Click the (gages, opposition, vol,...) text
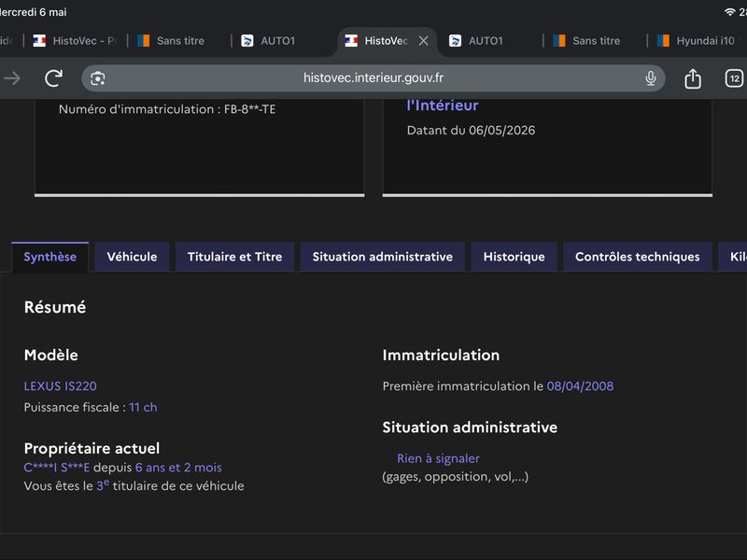This screenshot has width=747, height=560. click(456, 477)
